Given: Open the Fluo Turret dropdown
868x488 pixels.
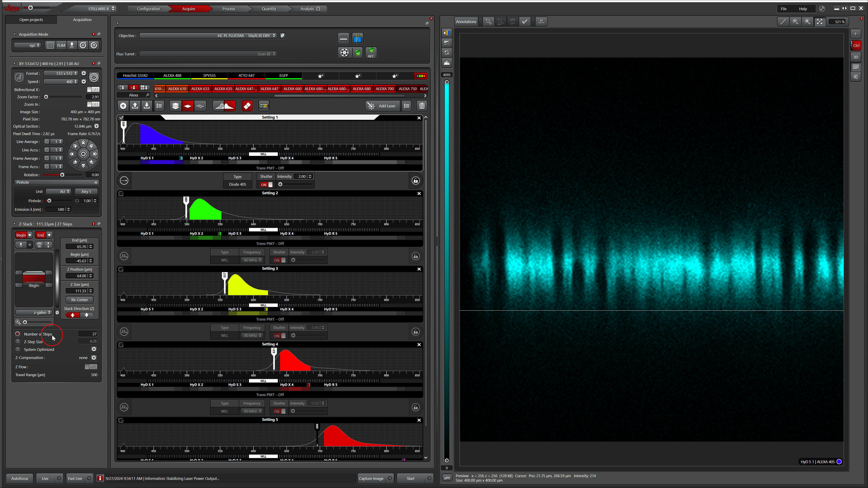Looking at the screenshot, I should [x=208, y=54].
